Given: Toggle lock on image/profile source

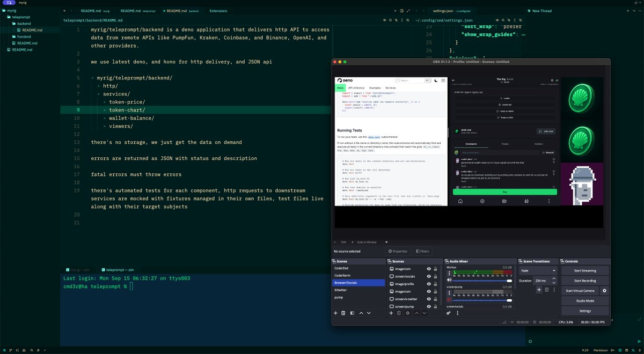Looking at the screenshot, I should pyautogui.click(x=435, y=284).
